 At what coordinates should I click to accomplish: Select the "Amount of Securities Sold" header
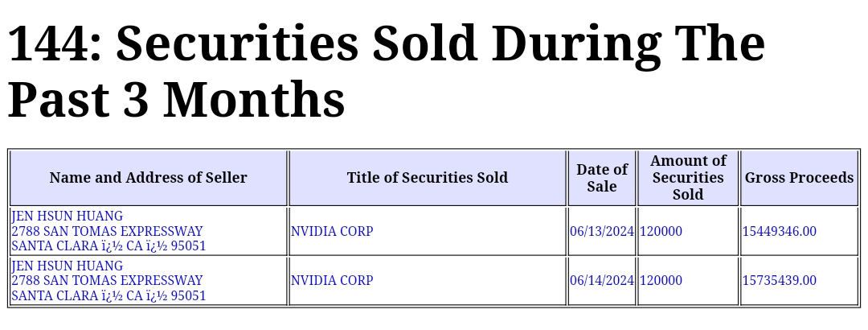tap(688, 178)
